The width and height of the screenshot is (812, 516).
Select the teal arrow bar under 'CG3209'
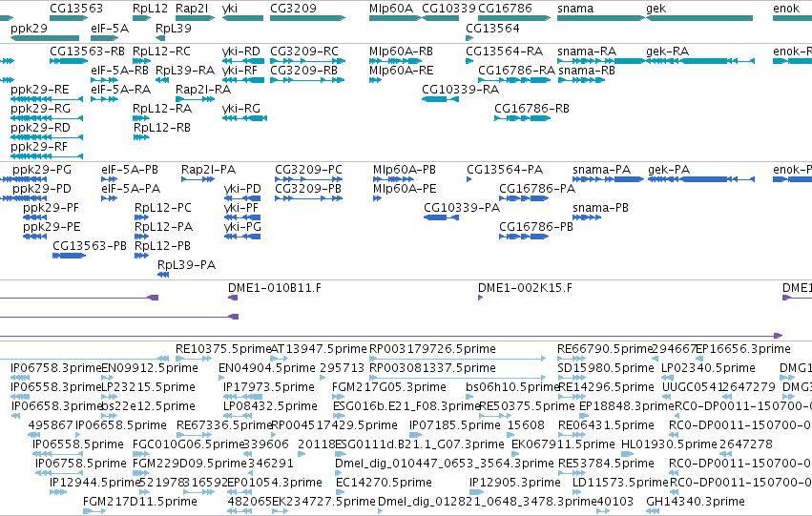[307, 18]
